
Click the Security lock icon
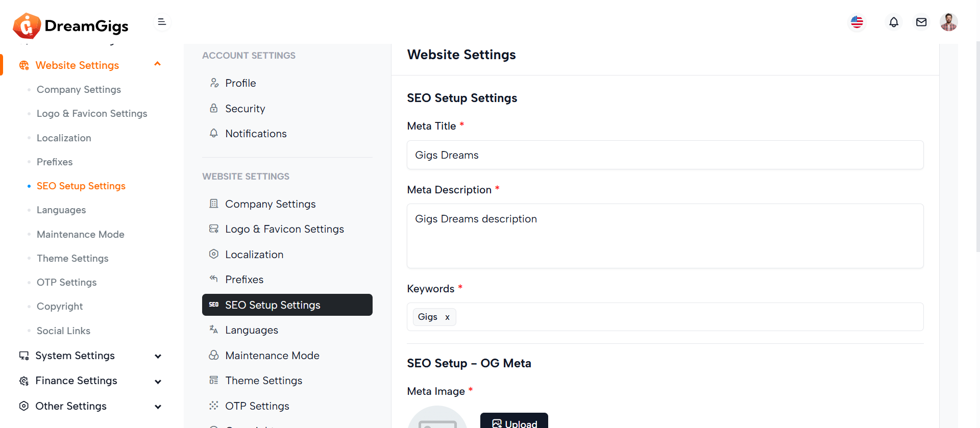[x=214, y=108]
